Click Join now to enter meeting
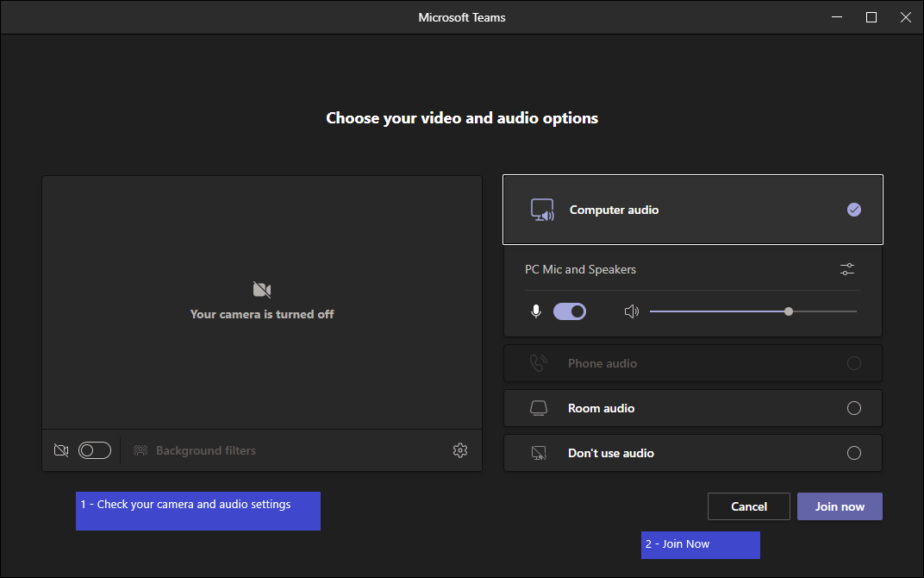This screenshot has width=924, height=578. pos(840,506)
